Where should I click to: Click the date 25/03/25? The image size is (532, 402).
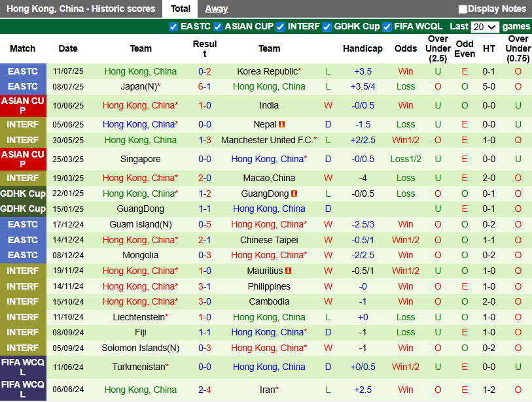(68, 159)
